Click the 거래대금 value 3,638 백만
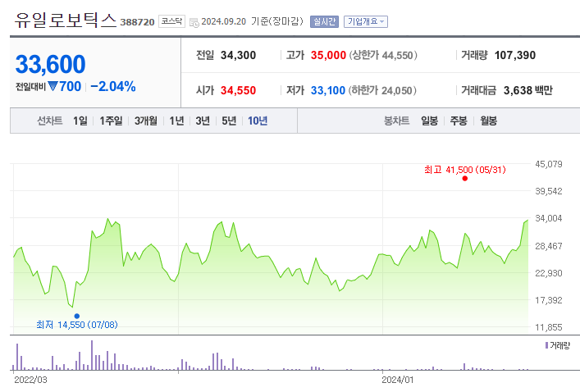 (x=527, y=90)
